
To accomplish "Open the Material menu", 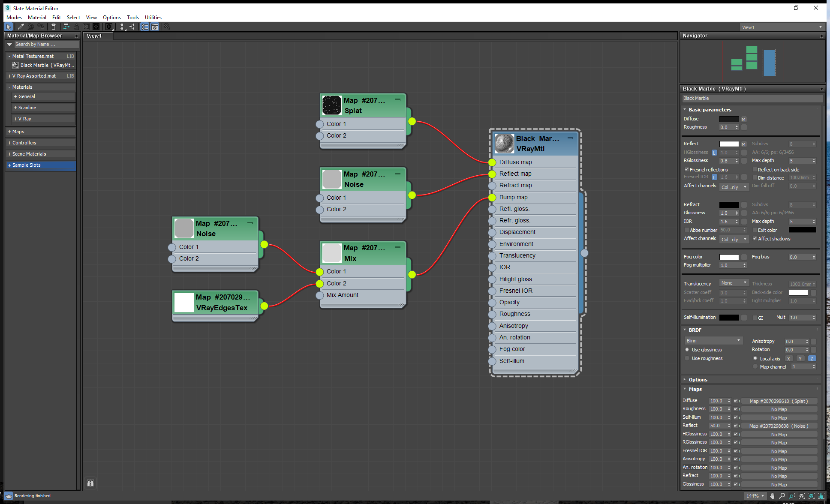I will [37, 18].
